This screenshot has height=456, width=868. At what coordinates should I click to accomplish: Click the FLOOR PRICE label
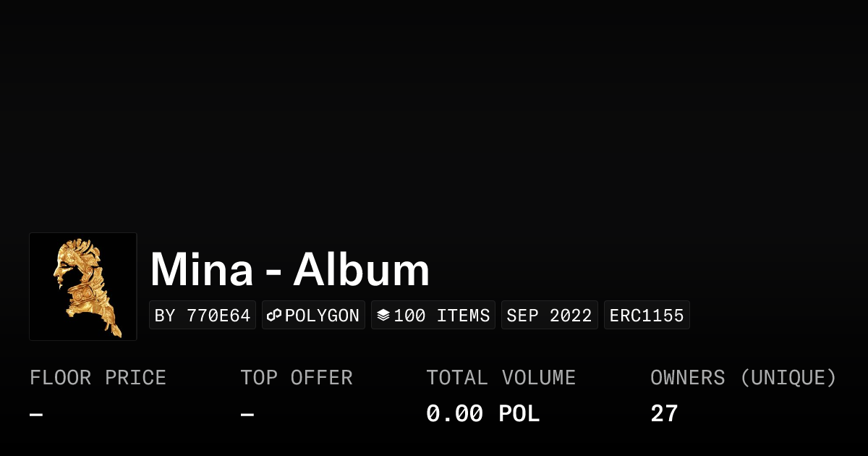click(98, 378)
